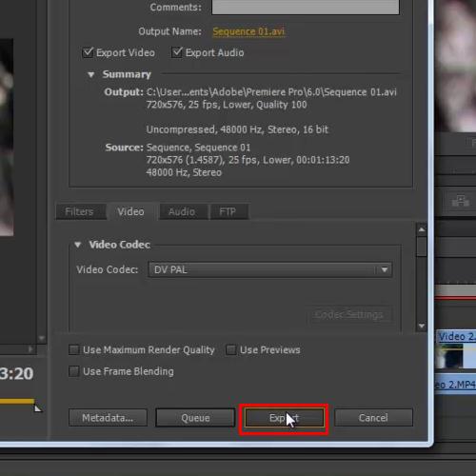Enable Use Maximum Render Quality

point(74,349)
